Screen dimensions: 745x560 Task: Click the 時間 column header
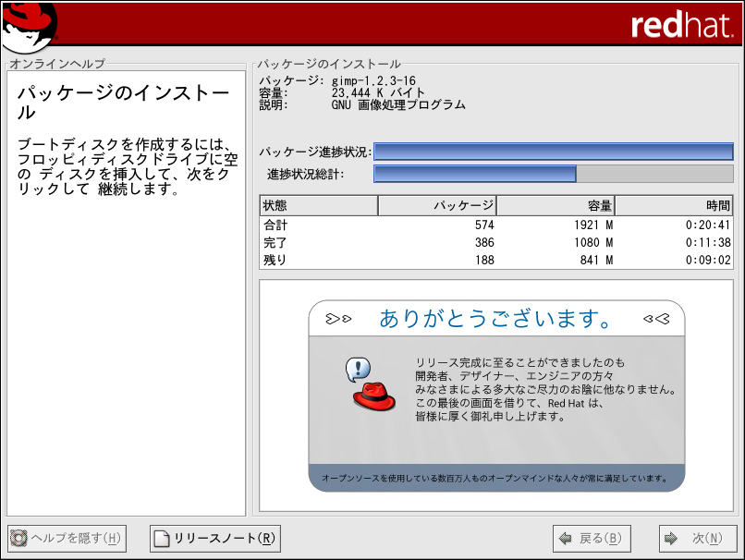click(674, 205)
